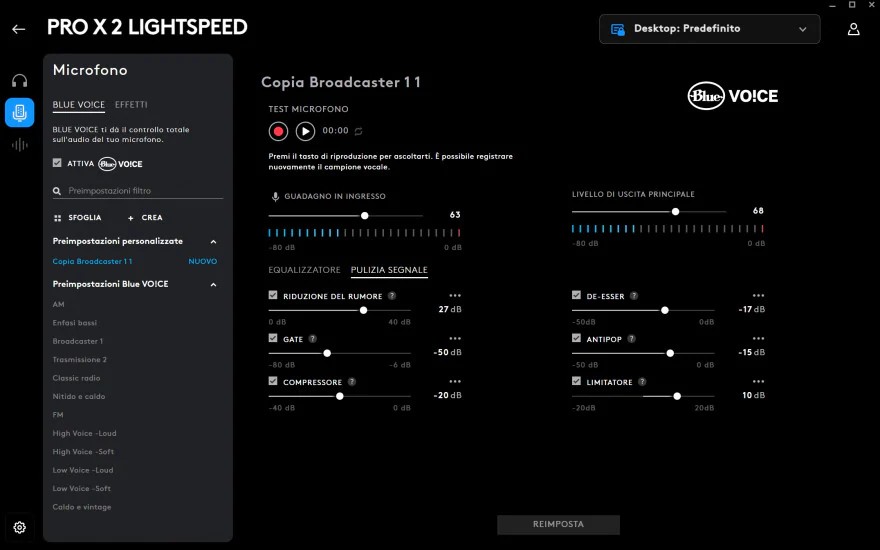
Task: Open more options for Compressore
Action: 455,381
